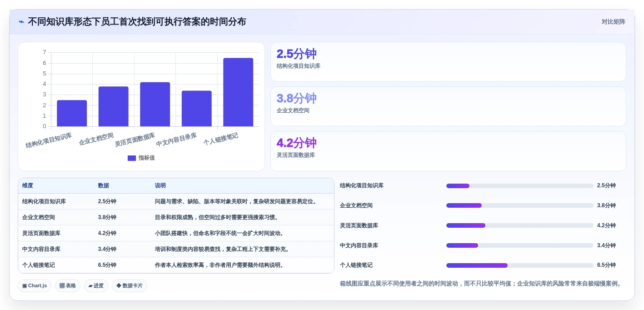Click the 个人链接笔记 x-axis label on chart

221,139
